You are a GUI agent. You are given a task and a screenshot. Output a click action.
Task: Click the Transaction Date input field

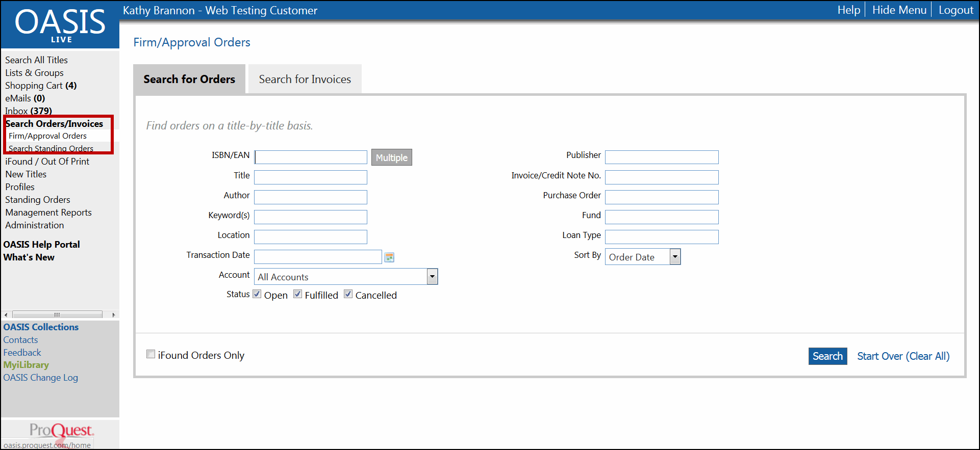click(x=318, y=256)
